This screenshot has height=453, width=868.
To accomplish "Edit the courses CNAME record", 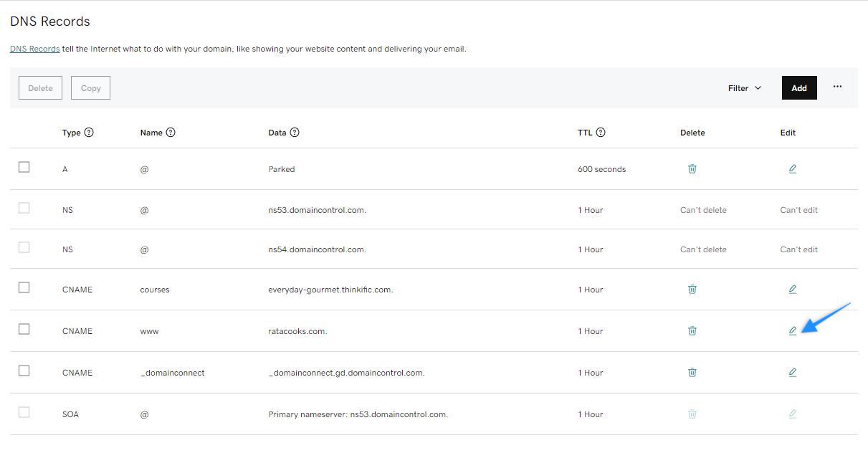I will click(x=792, y=289).
